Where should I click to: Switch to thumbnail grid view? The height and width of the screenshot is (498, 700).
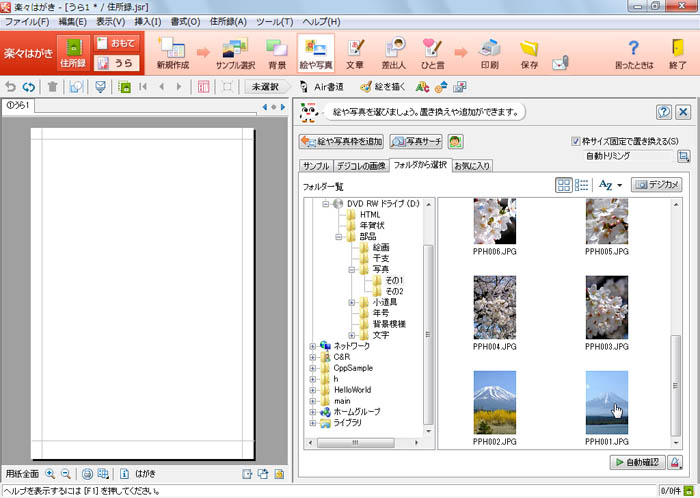pos(564,185)
